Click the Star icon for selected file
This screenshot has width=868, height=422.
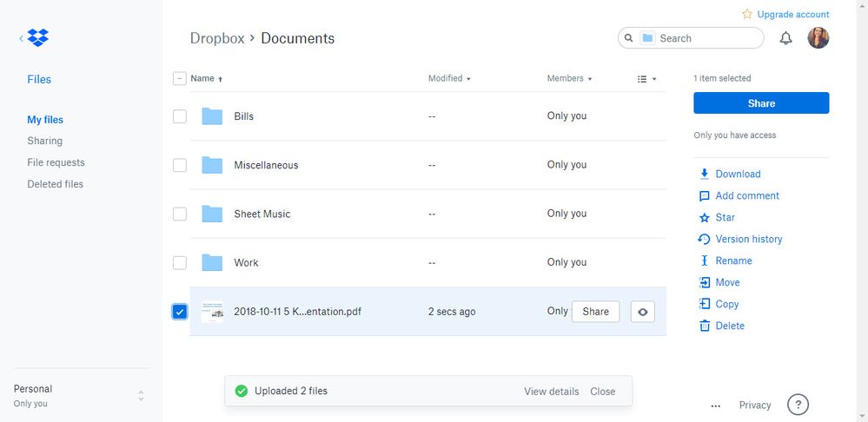click(x=705, y=217)
